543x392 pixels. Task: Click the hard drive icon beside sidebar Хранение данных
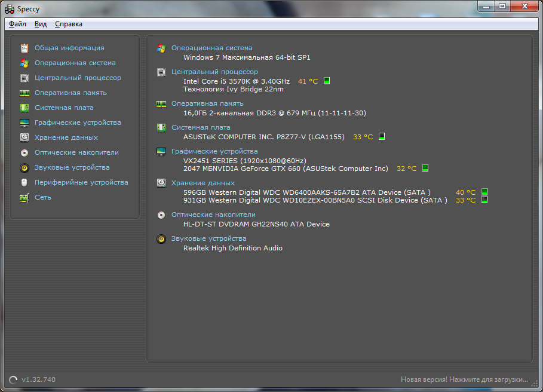tap(24, 137)
